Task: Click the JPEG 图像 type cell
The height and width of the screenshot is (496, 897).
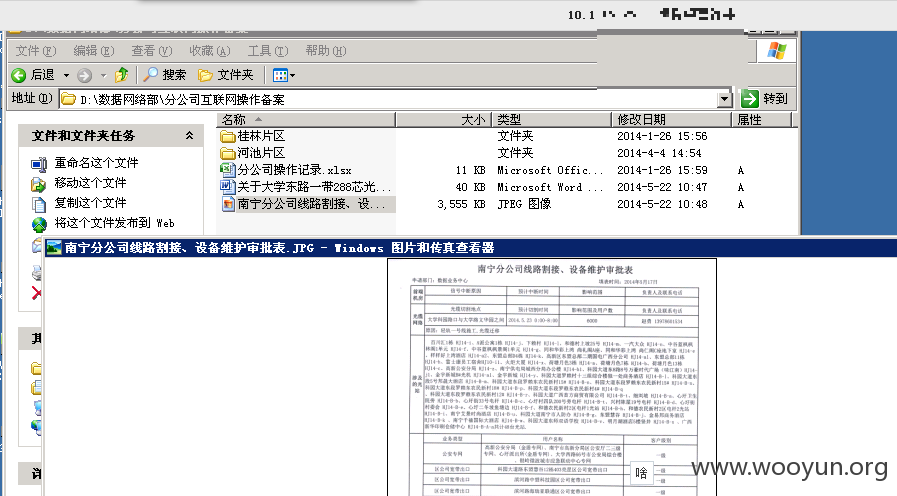Action: 524,204
